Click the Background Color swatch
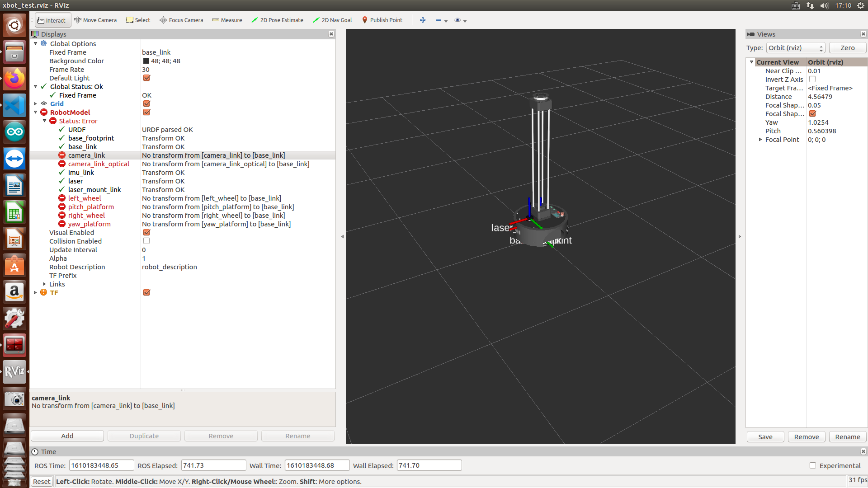868x488 pixels. 146,61
